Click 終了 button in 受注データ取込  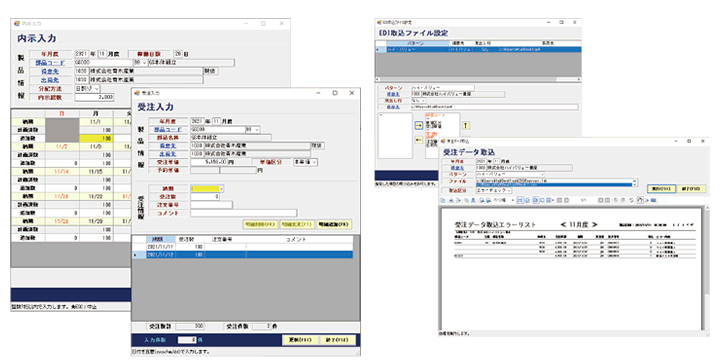pos(692,189)
